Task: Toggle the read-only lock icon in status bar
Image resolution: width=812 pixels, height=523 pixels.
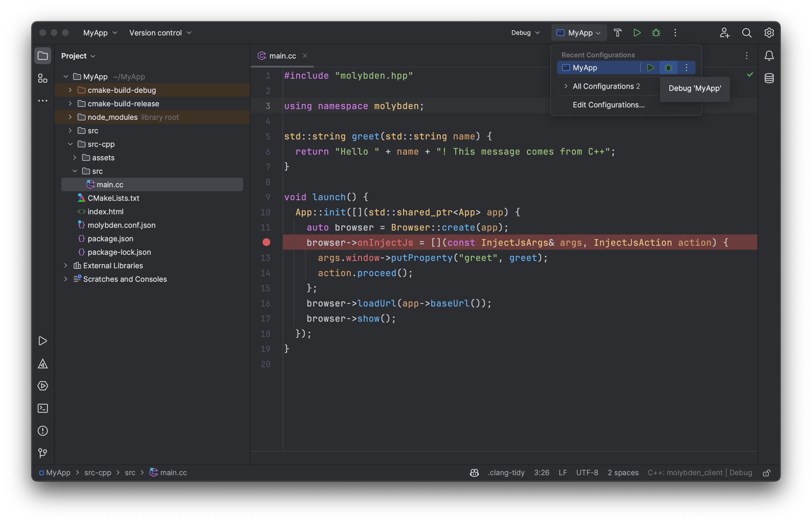Action: 766,473
